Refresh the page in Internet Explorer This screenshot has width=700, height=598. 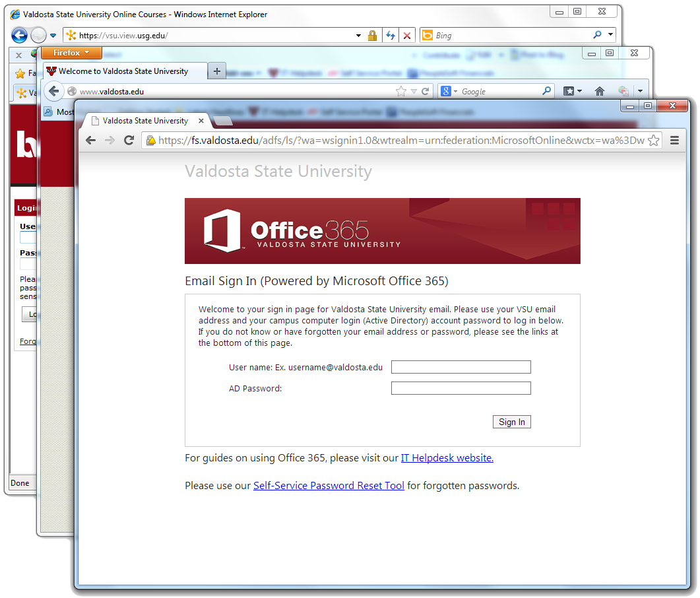(x=391, y=35)
